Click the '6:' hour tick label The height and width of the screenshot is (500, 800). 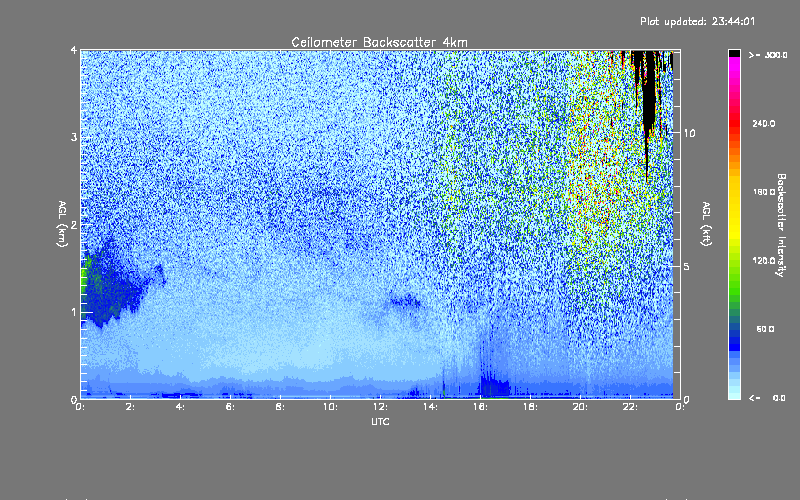click(x=231, y=407)
